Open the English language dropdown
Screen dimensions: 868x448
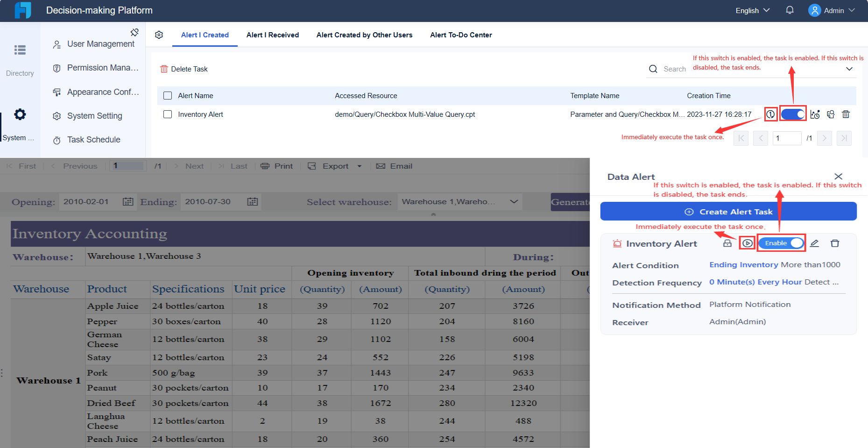tap(751, 10)
